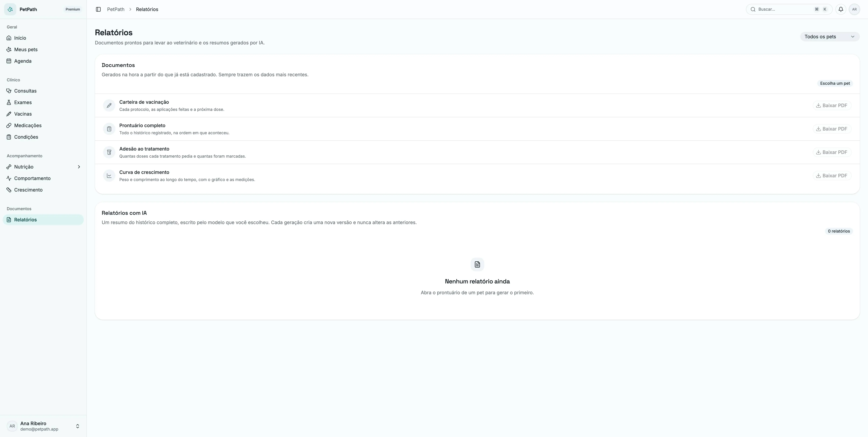This screenshot has width=868, height=437.
Task: Click the AR avatar beside Ana Ribeiro
Action: pyautogui.click(x=12, y=426)
